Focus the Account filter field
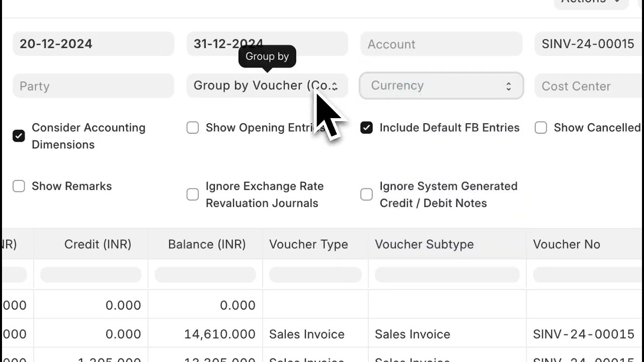This screenshot has width=644, height=362. pyautogui.click(x=441, y=44)
